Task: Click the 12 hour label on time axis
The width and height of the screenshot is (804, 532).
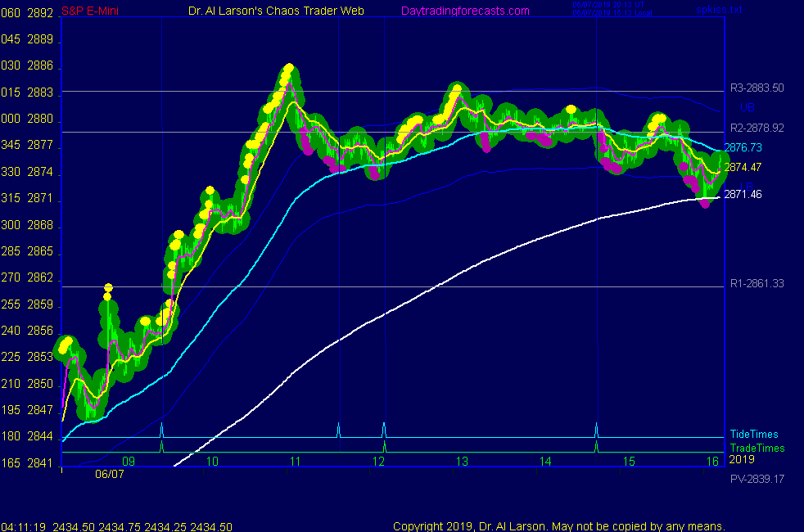Action: point(378,462)
